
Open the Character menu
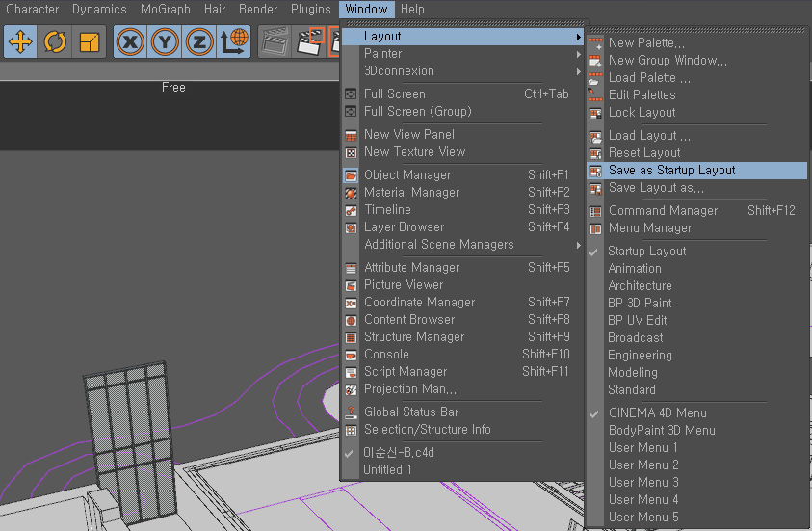click(32, 10)
